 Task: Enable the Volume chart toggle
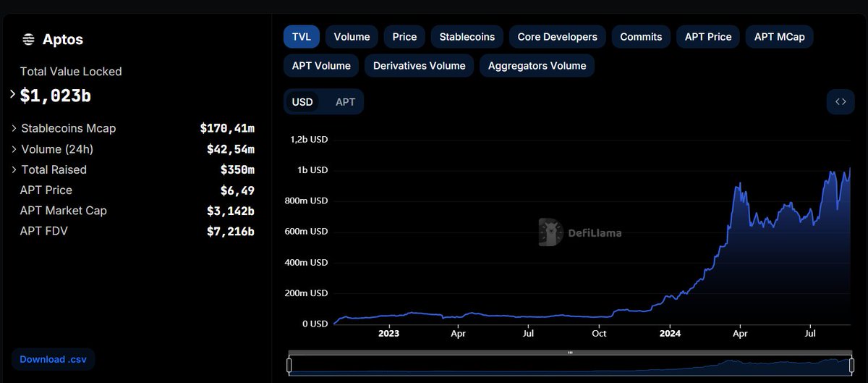click(352, 36)
